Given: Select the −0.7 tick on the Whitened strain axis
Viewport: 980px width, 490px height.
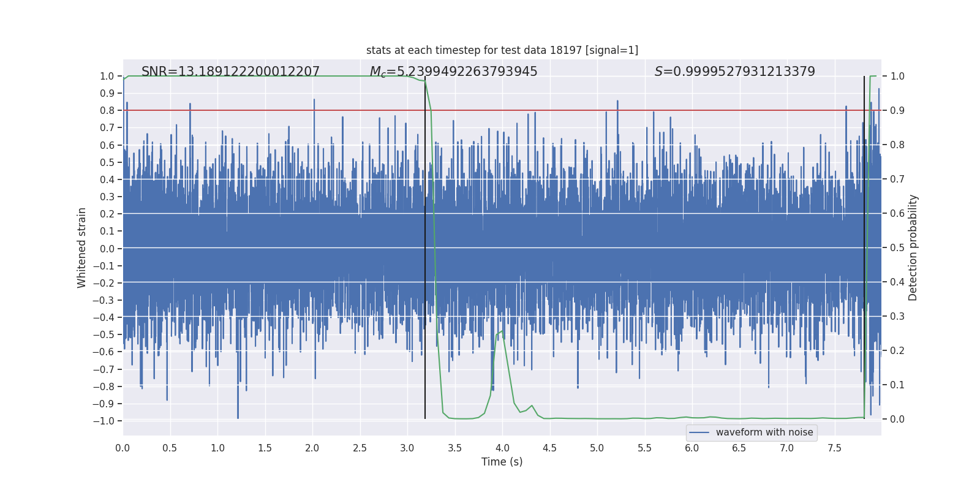Looking at the screenshot, I should 104,369.
